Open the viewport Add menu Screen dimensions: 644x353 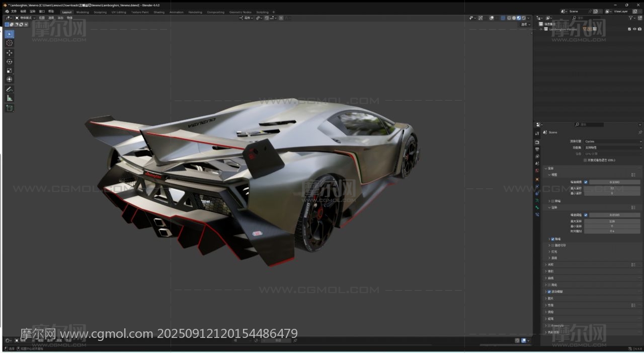click(60, 18)
